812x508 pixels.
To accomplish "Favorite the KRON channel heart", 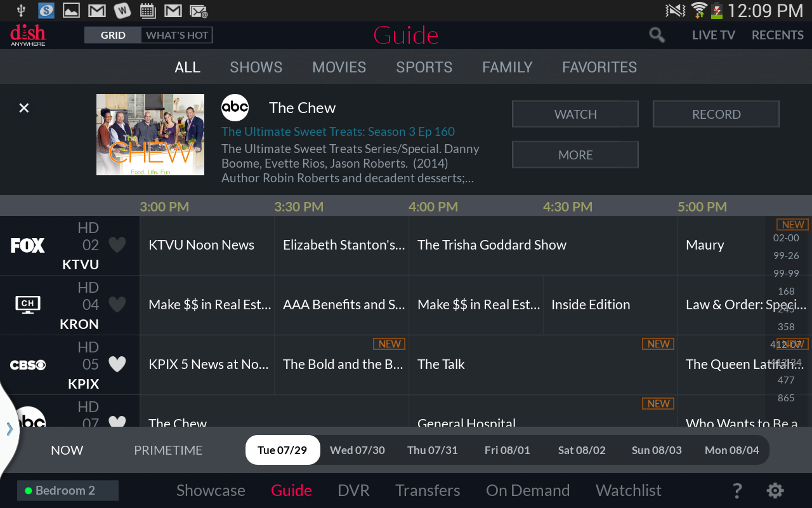I will pyautogui.click(x=117, y=305).
